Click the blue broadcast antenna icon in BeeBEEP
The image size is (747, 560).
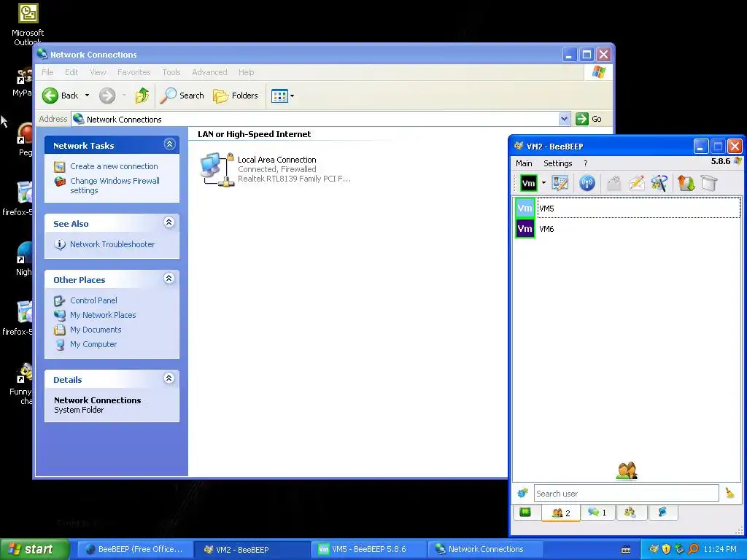(587, 183)
